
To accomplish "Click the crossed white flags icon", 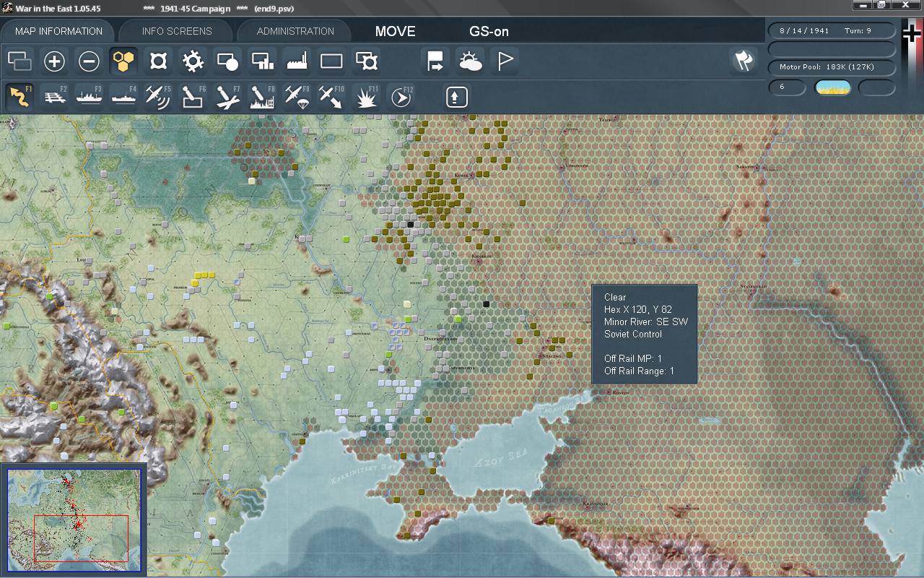I will pos(744,61).
